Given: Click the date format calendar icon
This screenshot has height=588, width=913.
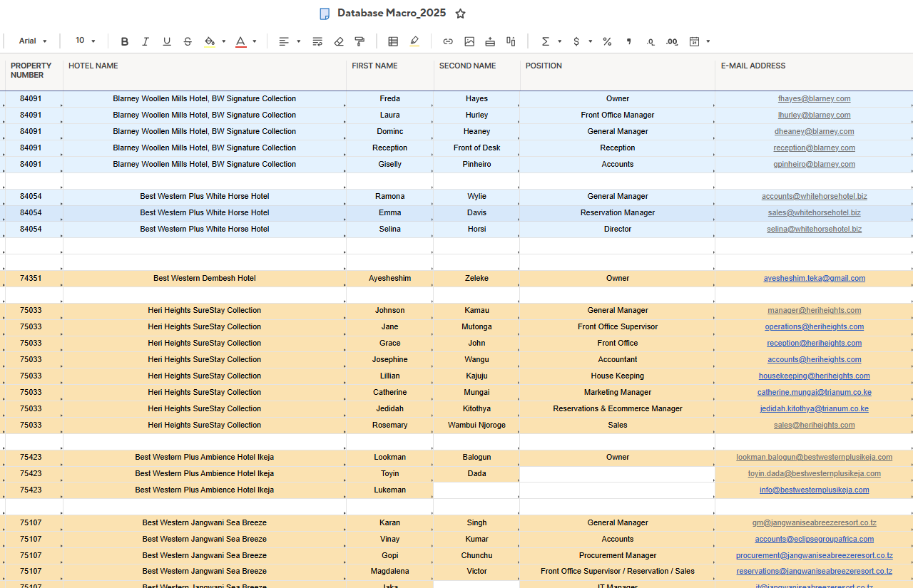Looking at the screenshot, I should point(694,41).
